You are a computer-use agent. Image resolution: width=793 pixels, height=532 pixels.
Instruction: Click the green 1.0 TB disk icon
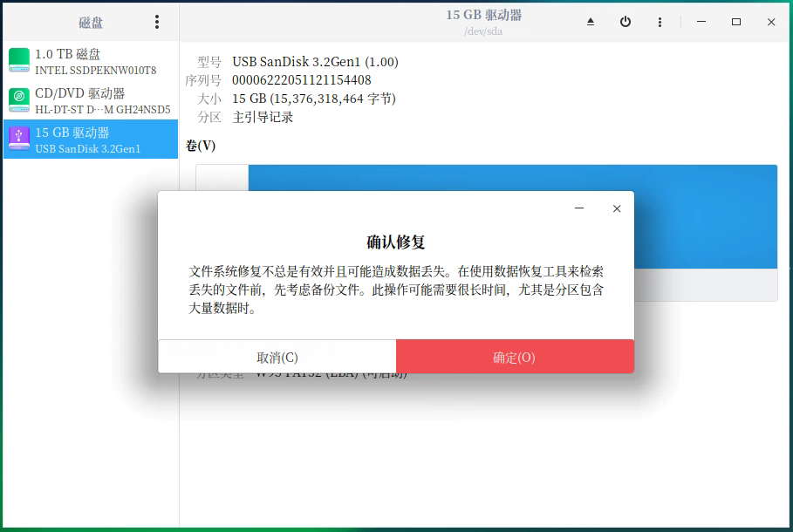click(x=19, y=60)
